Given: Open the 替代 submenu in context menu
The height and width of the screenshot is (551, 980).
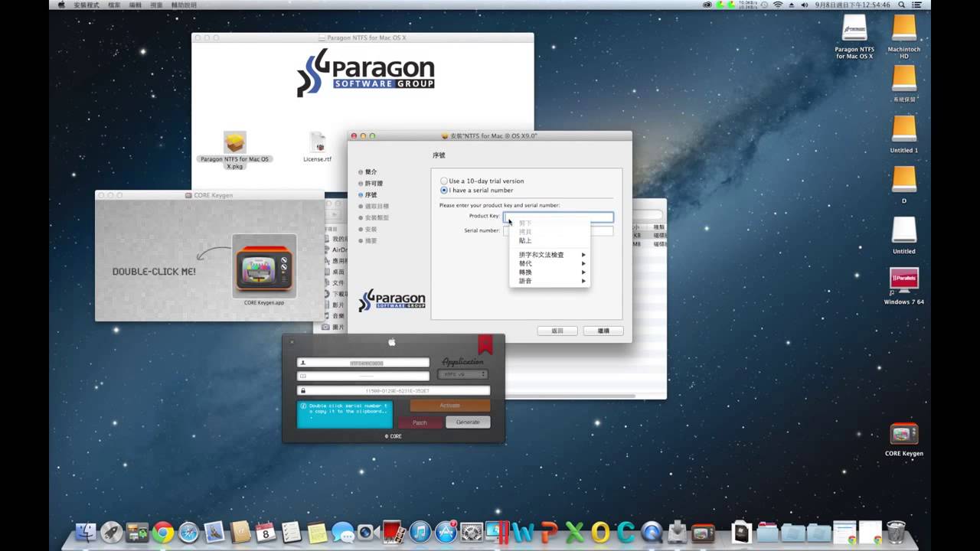Looking at the screenshot, I should pyautogui.click(x=549, y=263).
